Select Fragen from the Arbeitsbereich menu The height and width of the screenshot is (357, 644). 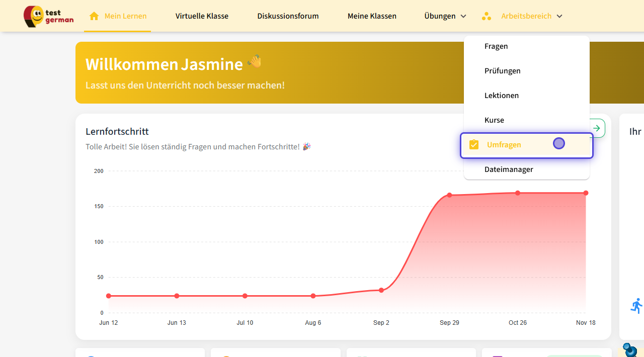coord(496,46)
